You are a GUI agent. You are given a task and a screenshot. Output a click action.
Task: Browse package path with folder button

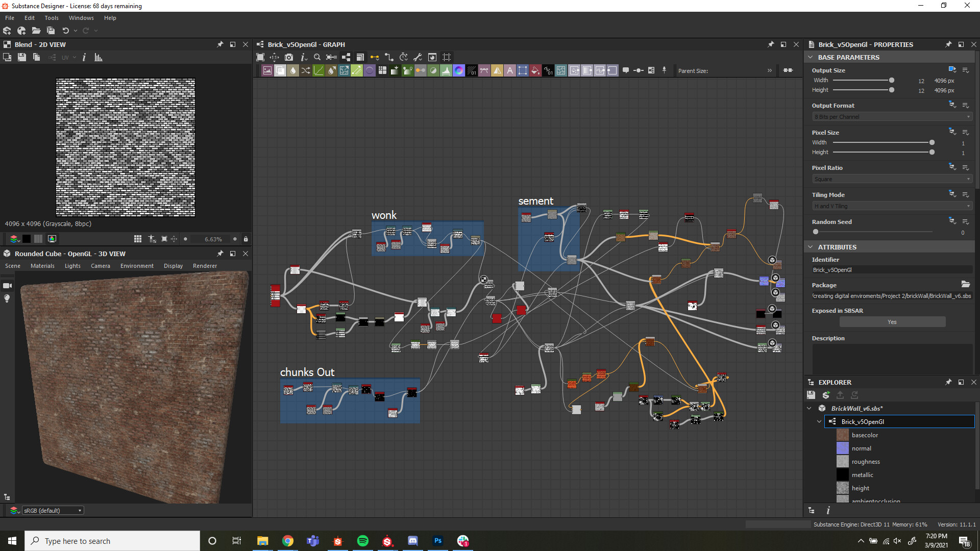965,285
